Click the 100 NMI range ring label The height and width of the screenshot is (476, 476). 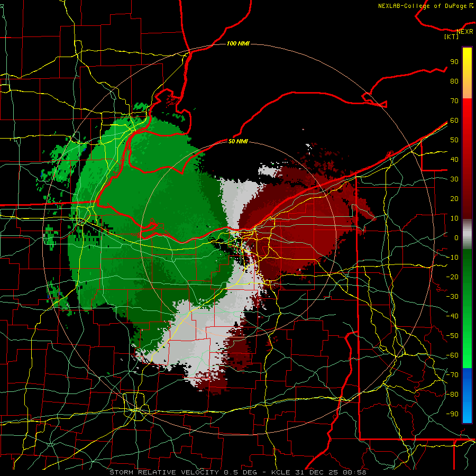[x=238, y=43]
